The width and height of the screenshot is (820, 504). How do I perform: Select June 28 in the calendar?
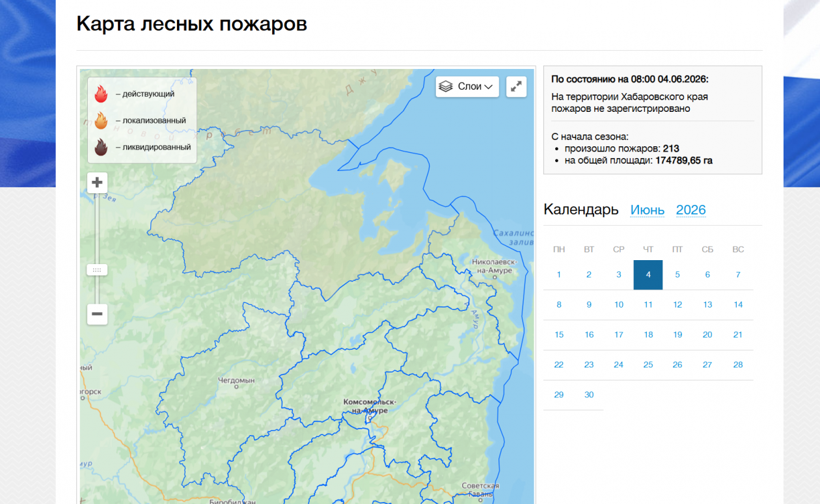[738, 365]
